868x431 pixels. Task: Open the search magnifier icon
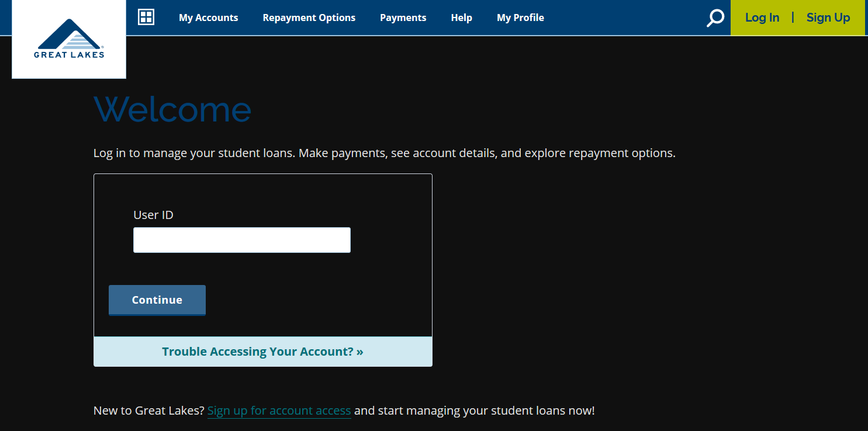tap(715, 18)
